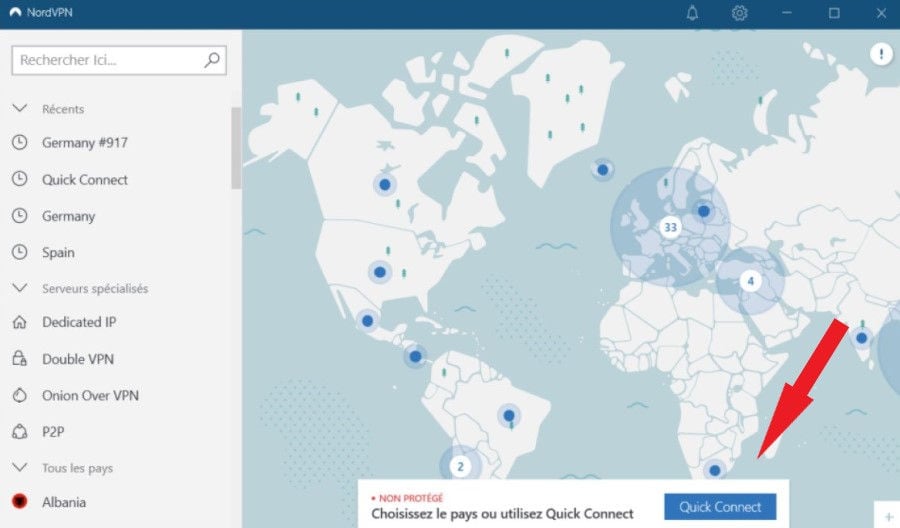Click the Double VPN padlock icon
The height and width of the screenshot is (528, 900).
[x=19, y=359]
